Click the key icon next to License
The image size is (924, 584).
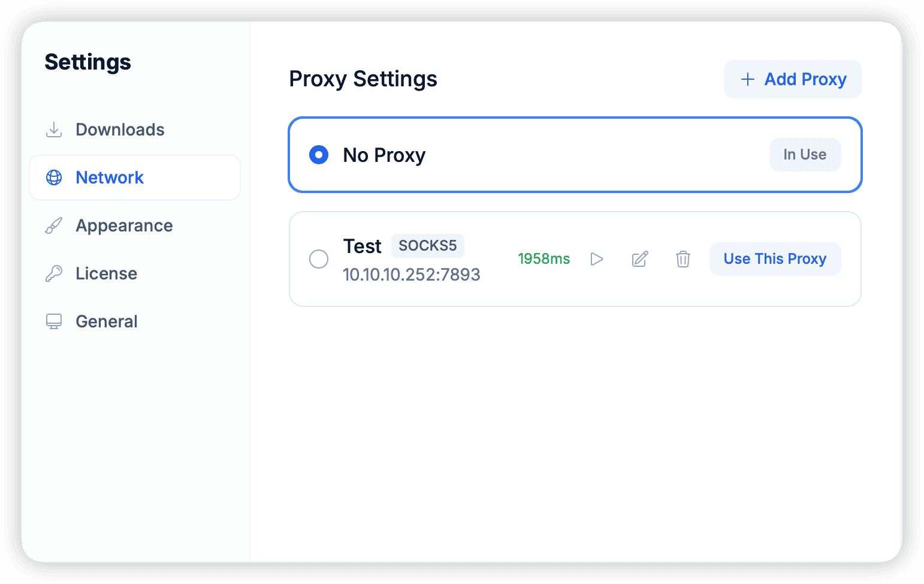[54, 273]
